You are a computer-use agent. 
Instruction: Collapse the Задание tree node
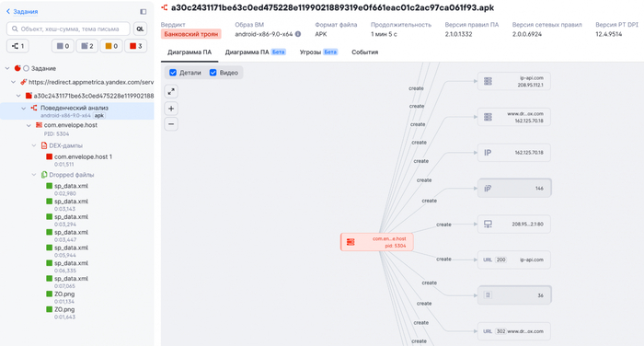(7, 68)
